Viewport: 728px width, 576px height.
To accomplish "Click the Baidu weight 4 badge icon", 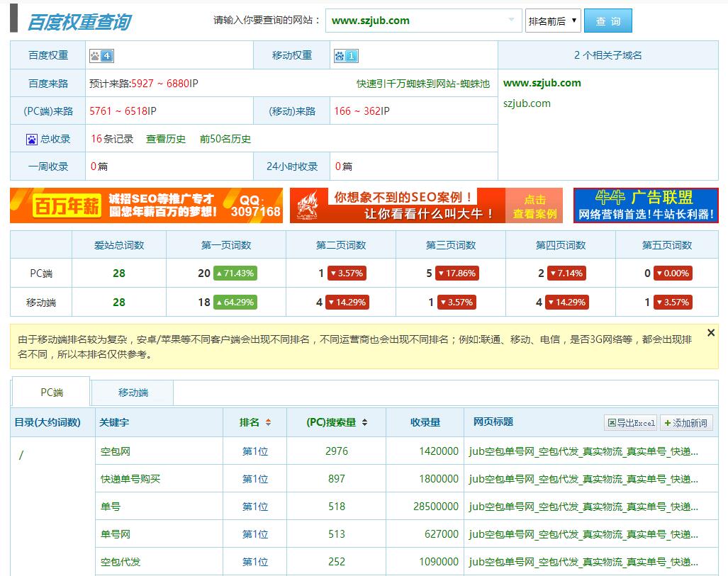I will click(x=101, y=56).
